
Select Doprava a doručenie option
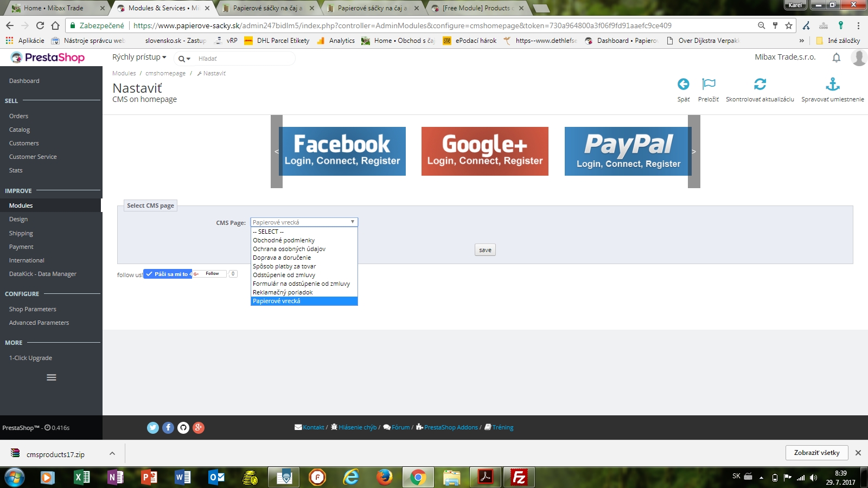coord(304,258)
